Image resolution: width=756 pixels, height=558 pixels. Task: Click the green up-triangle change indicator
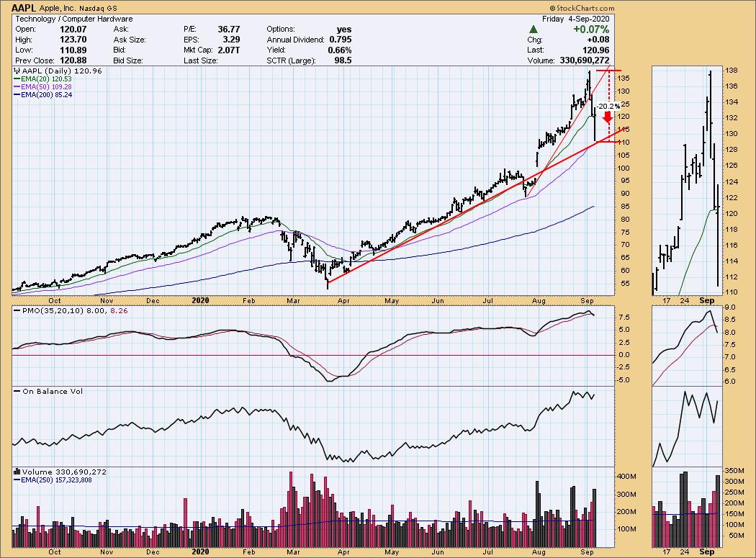(x=534, y=30)
